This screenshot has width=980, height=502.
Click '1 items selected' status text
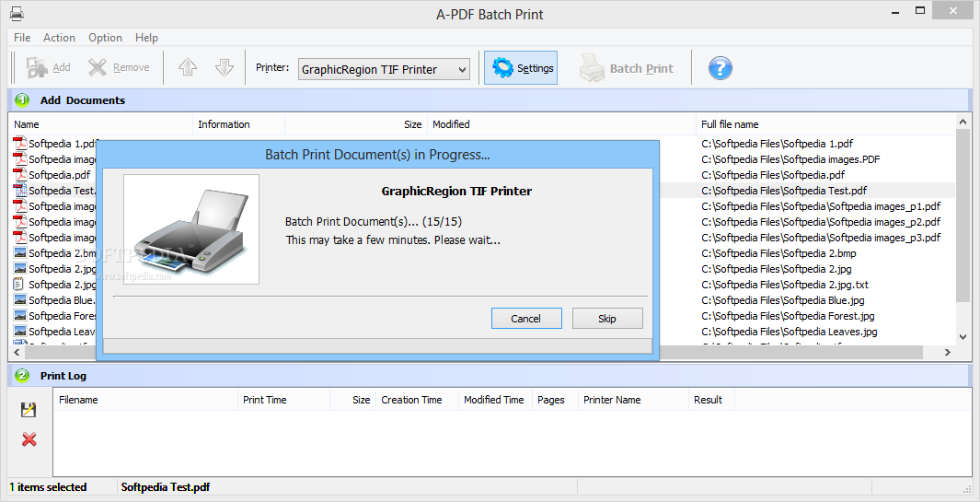(x=48, y=487)
